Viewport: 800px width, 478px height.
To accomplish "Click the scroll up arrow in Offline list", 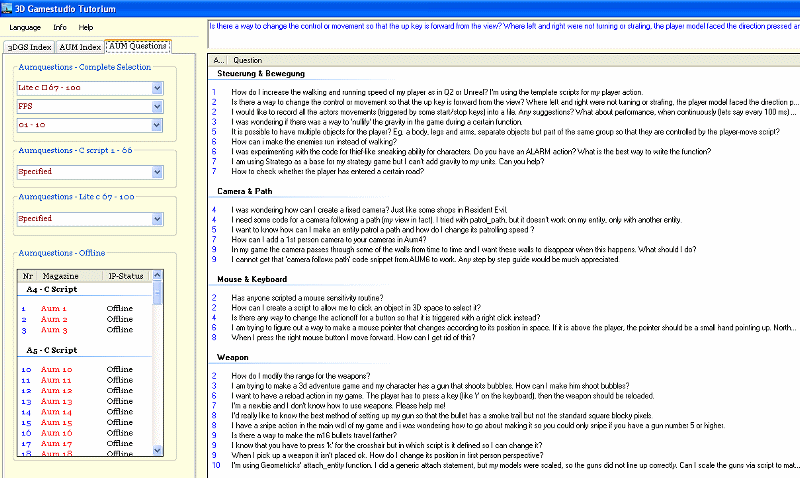I will (157, 275).
